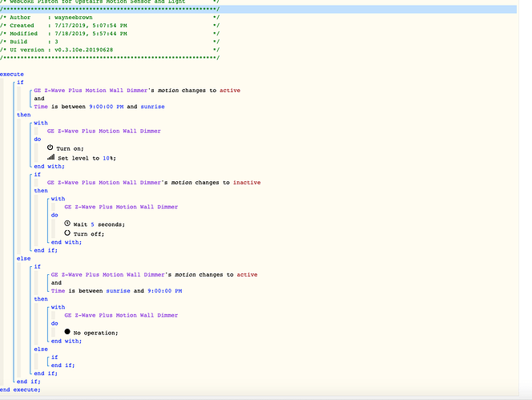
Task: Select the 'No operation;' statement
Action: (x=95, y=333)
